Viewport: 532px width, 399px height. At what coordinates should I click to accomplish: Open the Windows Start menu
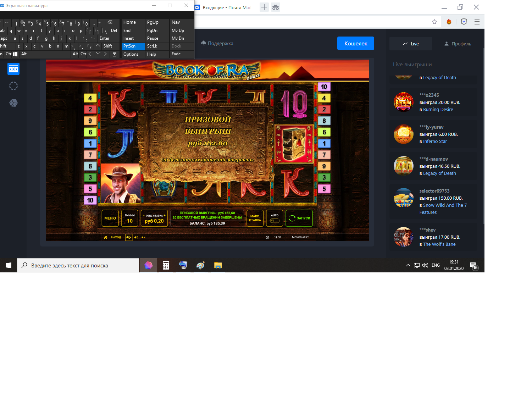[9, 265]
